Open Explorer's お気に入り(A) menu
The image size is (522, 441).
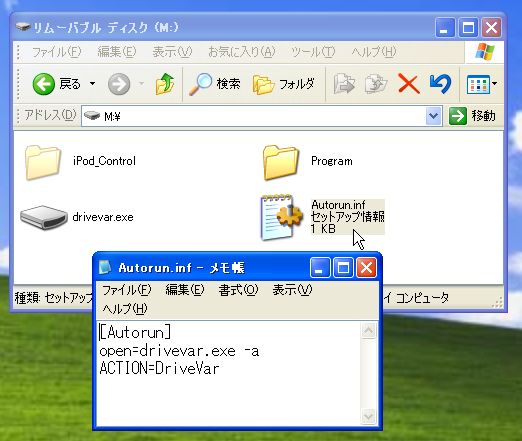pos(241,52)
